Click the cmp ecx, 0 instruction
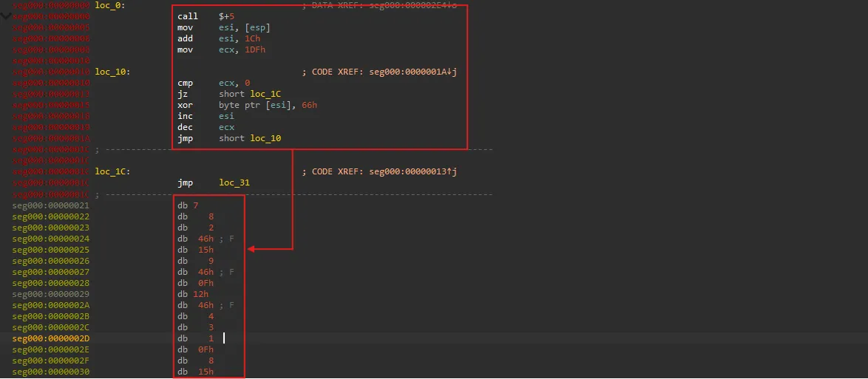The height and width of the screenshot is (379, 868). pyautogui.click(x=214, y=83)
